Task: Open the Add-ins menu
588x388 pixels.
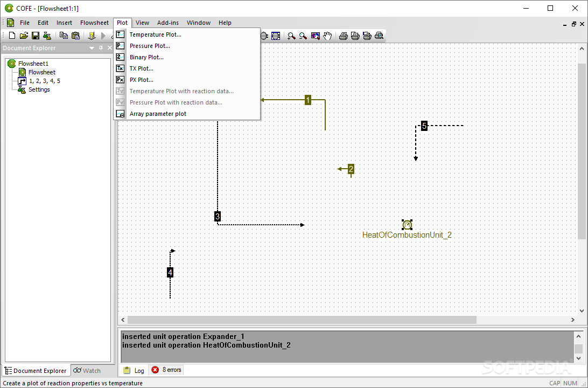Action: (168, 23)
